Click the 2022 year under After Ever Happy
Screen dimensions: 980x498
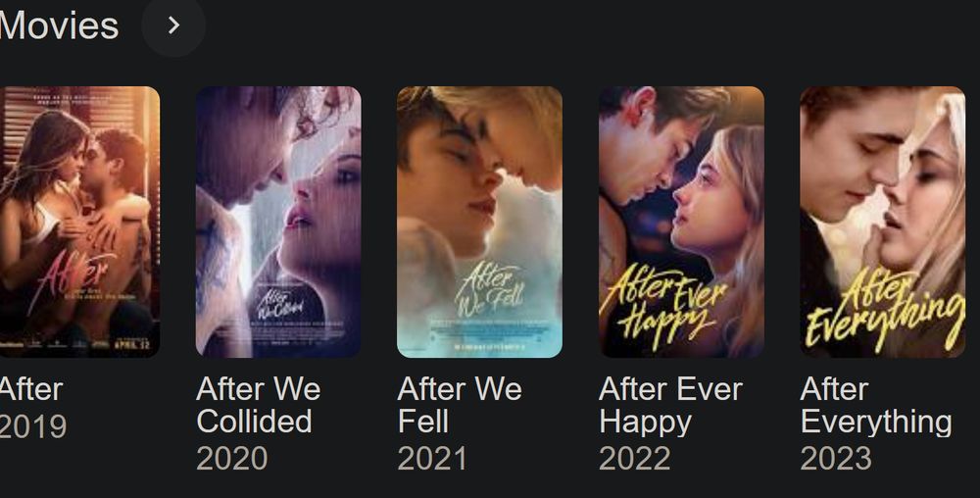(x=634, y=459)
